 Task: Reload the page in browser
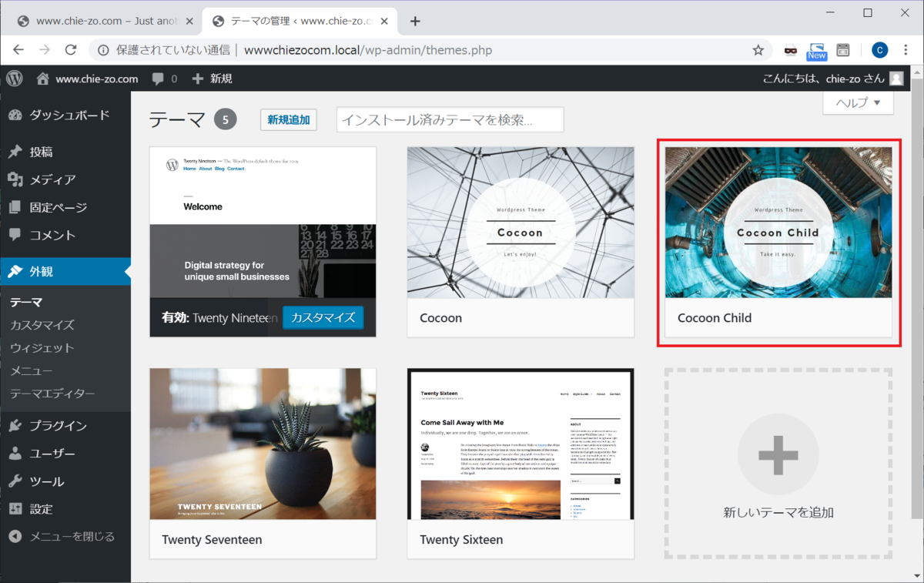[x=71, y=50]
